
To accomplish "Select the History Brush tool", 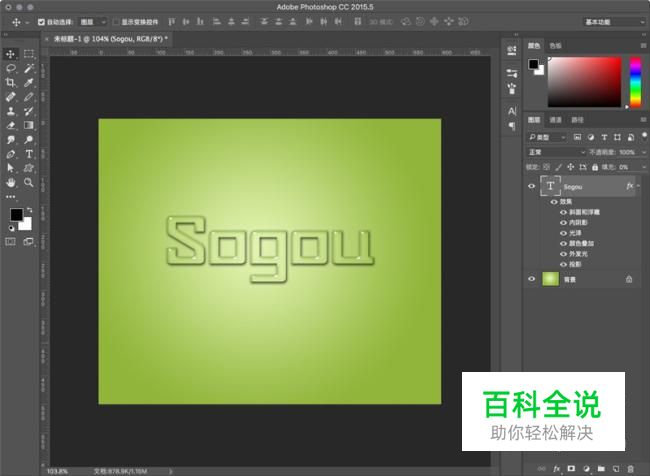I will [x=29, y=111].
